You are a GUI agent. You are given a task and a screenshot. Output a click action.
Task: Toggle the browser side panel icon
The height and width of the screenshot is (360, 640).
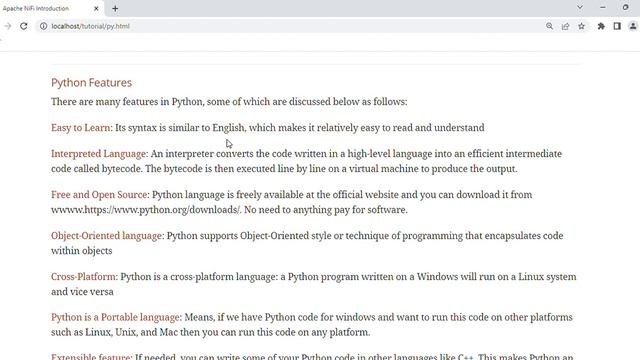(x=617, y=26)
